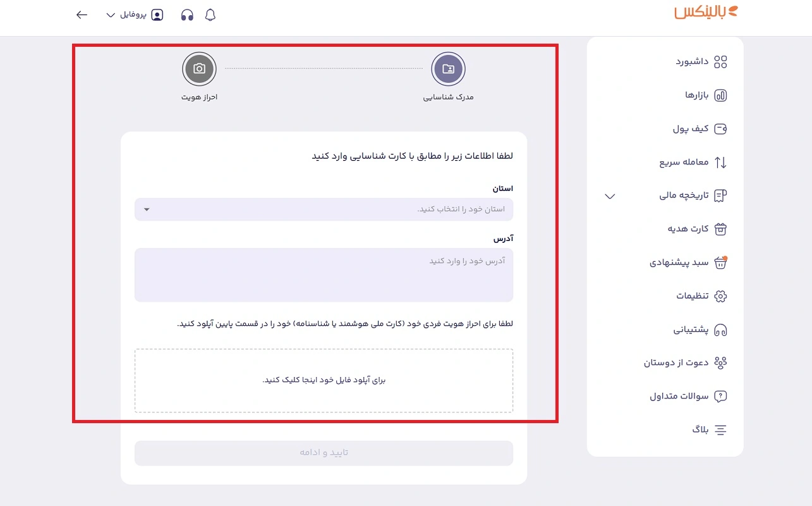The height and width of the screenshot is (506, 812).
Task: Go to تنظیمات link
Action: point(693,296)
